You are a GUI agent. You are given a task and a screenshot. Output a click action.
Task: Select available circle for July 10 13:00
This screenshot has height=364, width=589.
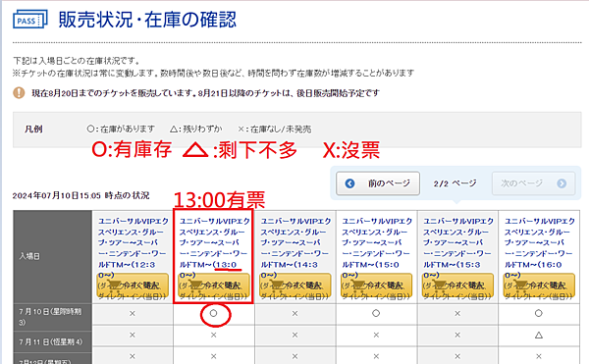[x=213, y=313]
